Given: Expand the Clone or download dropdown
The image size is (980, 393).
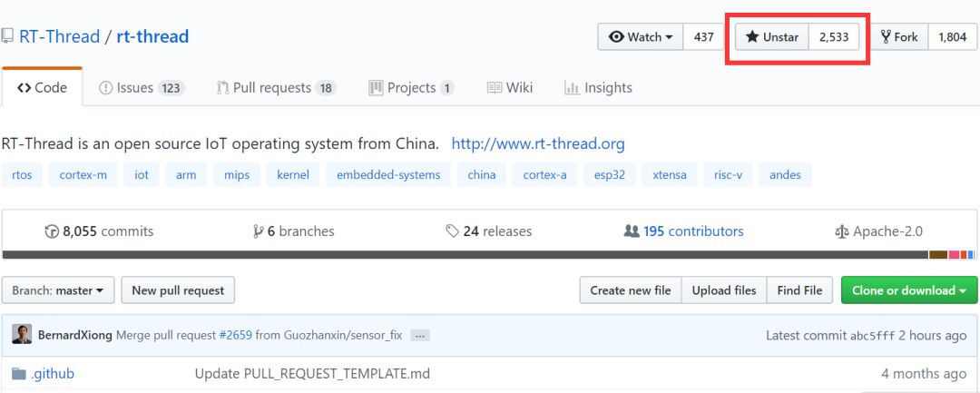Looking at the screenshot, I should 908,290.
